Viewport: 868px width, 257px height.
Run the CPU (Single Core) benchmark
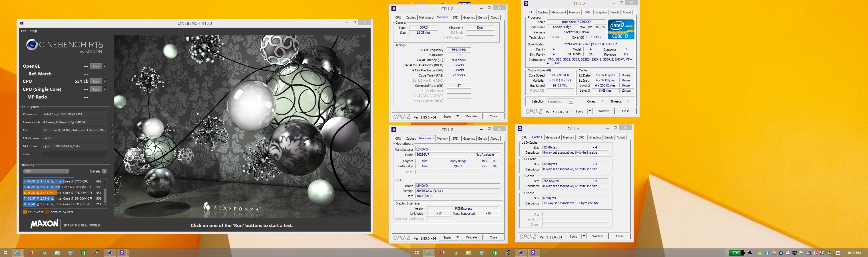[x=96, y=89]
